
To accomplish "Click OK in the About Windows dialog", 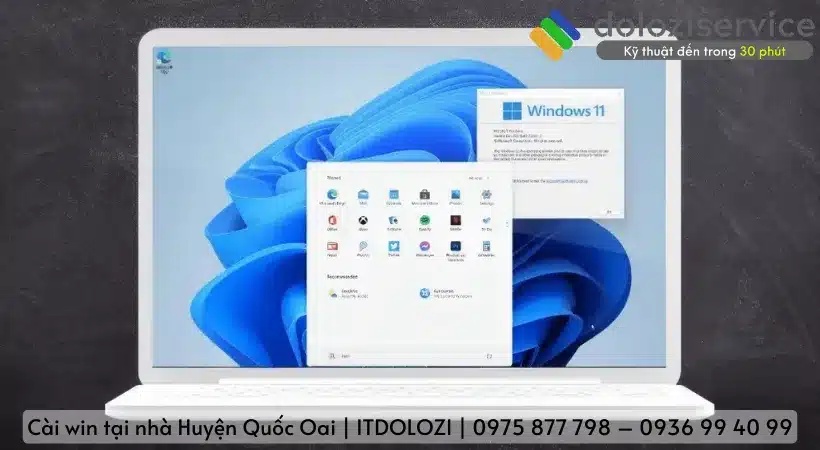I will tap(609, 212).
